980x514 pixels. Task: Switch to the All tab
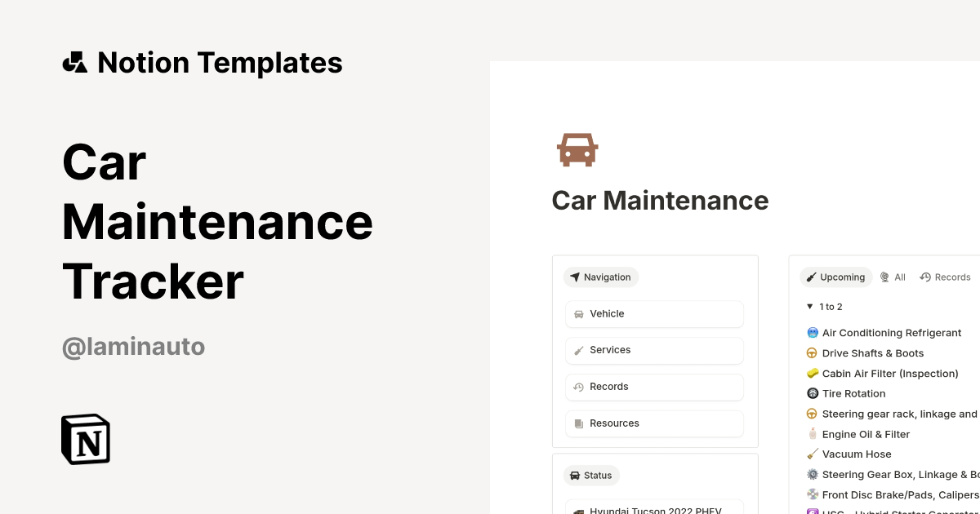point(893,277)
